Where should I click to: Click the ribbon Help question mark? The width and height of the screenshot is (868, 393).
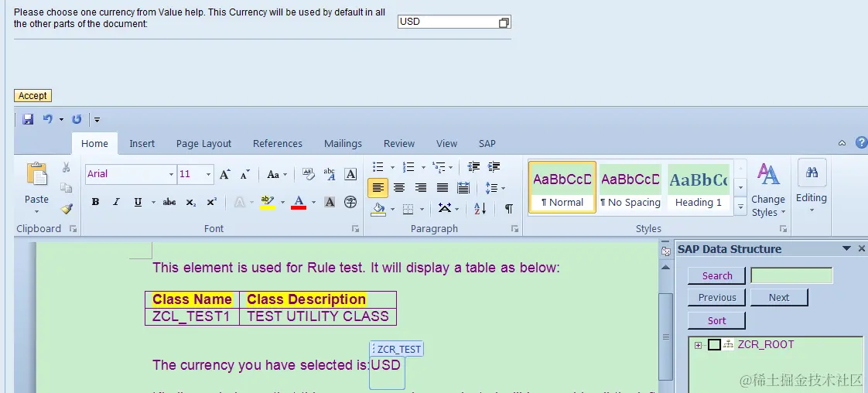click(x=861, y=143)
